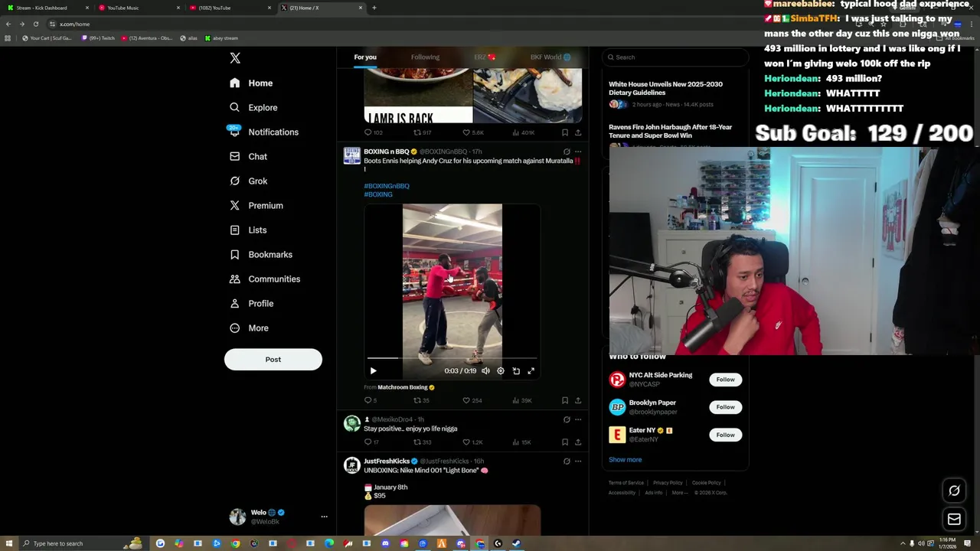Open the JustFreshKicks profile name
980x551 pixels.
387,461
